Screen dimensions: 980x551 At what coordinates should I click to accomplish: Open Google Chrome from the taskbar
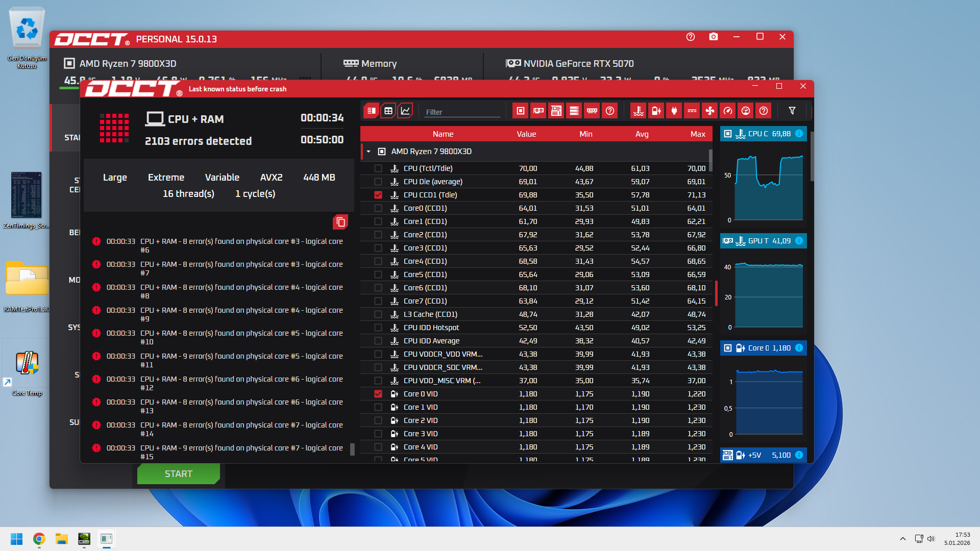pyautogui.click(x=39, y=539)
